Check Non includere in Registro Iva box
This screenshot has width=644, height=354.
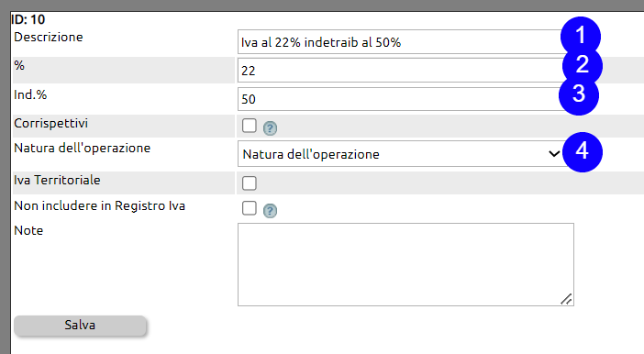click(x=250, y=208)
